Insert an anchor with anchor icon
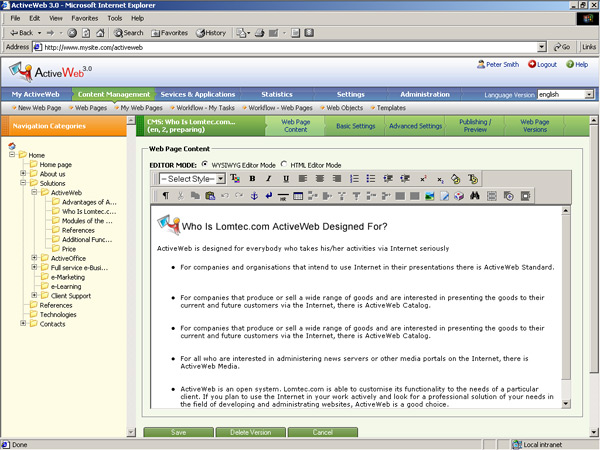Viewport: 600px width, 450px height. pyautogui.click(x=254, y=196)
